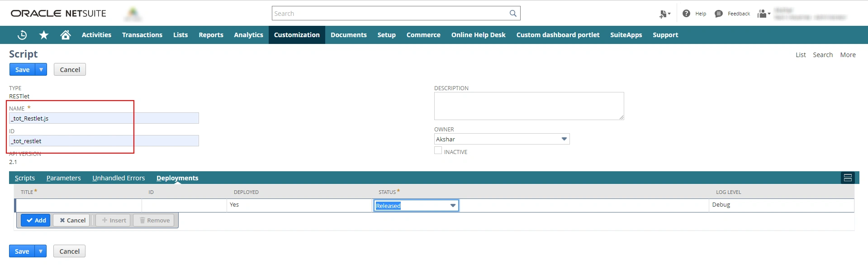Image resolution: width=868 pixels, height=280 pixels.
Task: Check the Inactive checkbox
Action: [x=438, y=151]
